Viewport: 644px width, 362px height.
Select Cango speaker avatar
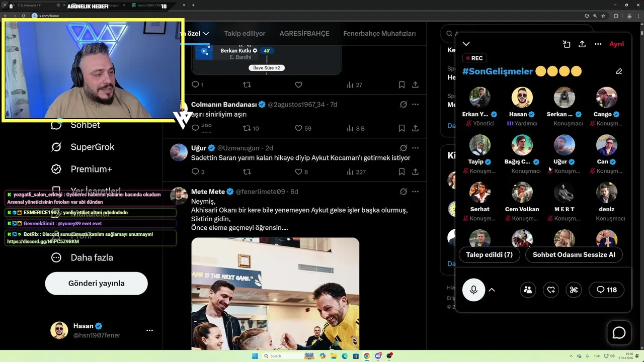pos(607,98)
